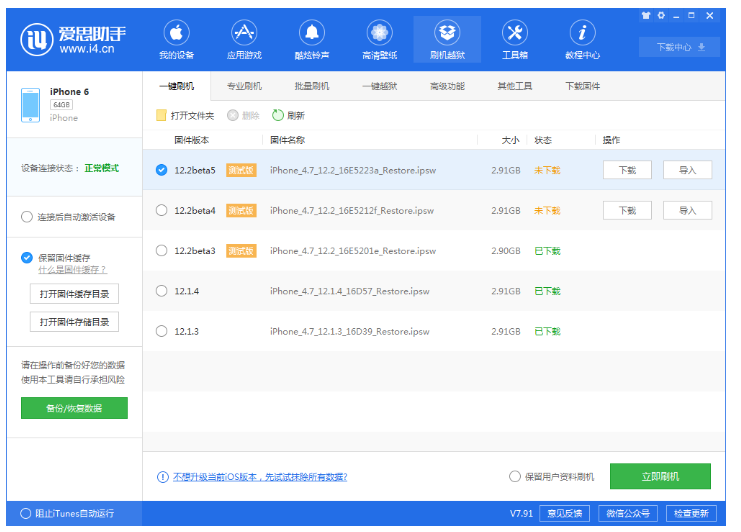Click open folder (打开文件夹) icon
741x532 pixels.
click(161, 115)
